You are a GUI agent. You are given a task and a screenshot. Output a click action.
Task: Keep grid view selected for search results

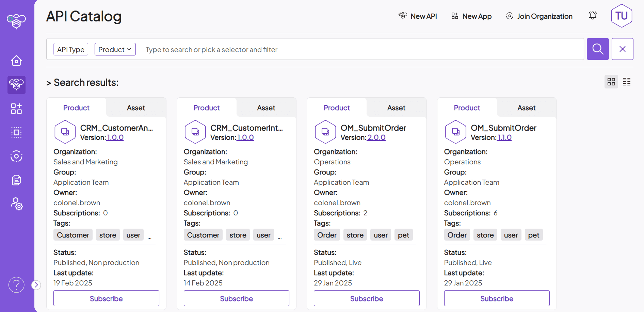point(611,82)
